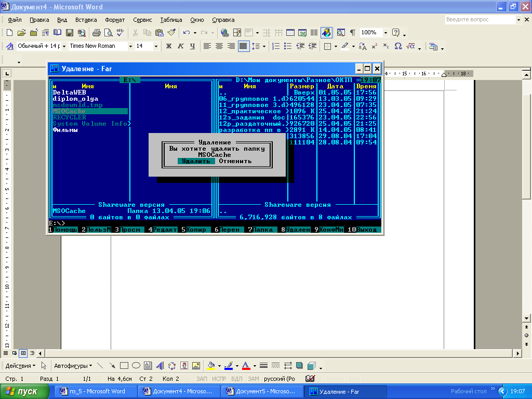Open the zoom 100% dropdown

tap(385, 33)
